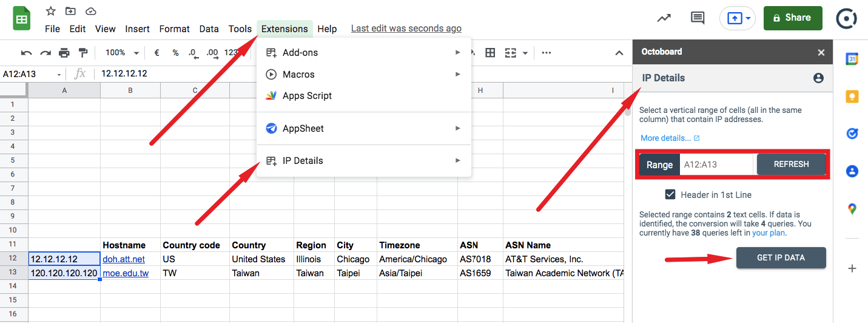The width and height of the screenshot is (868, 323).
Task: Get more add-ons plus icon
Action: pyautogui.click(x=852, y=268)
